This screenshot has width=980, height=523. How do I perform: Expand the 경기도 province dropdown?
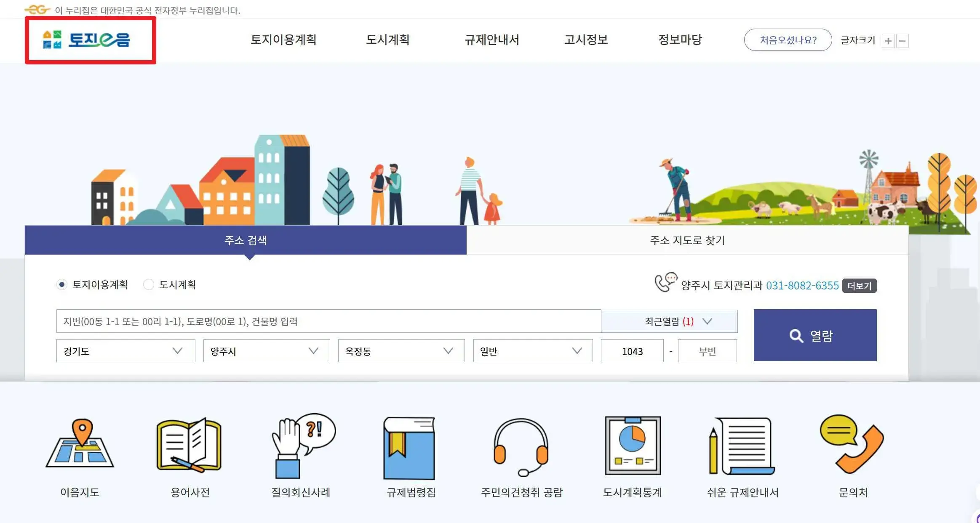[x=125, y=350]
